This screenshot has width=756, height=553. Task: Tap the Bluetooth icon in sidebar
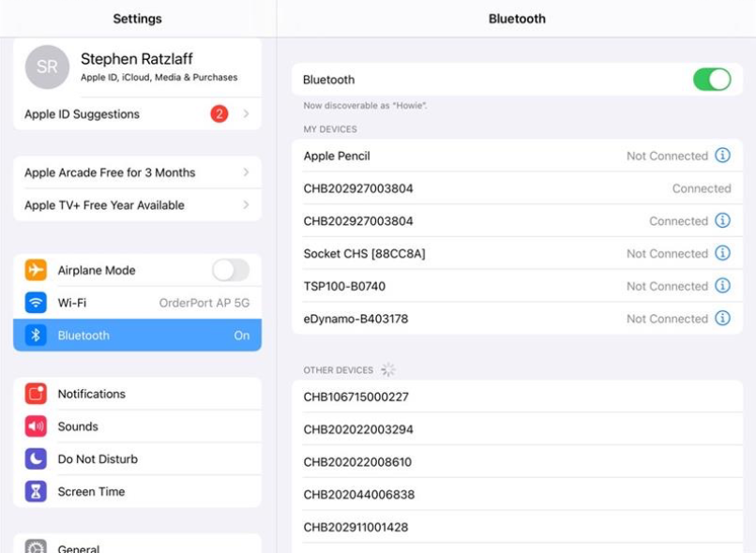click(x=36, y=335)
